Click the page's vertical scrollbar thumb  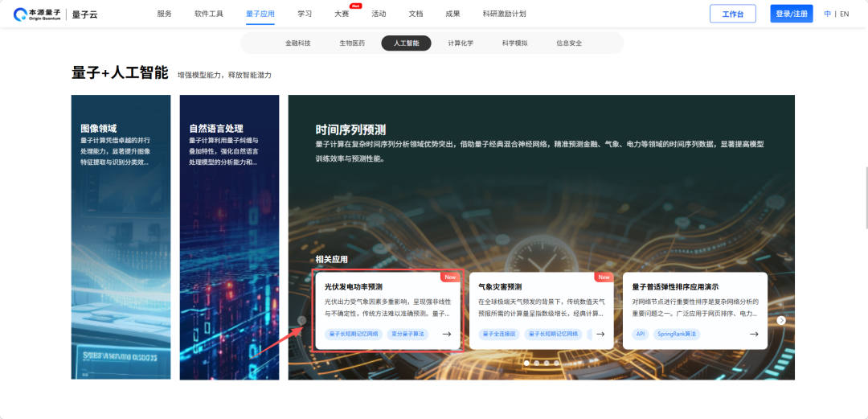tap(866, 197)
